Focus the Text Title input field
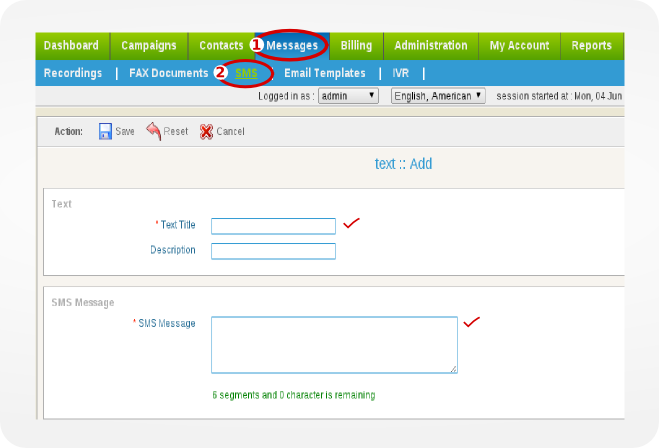The image size is (659, 448). point(273,226)
